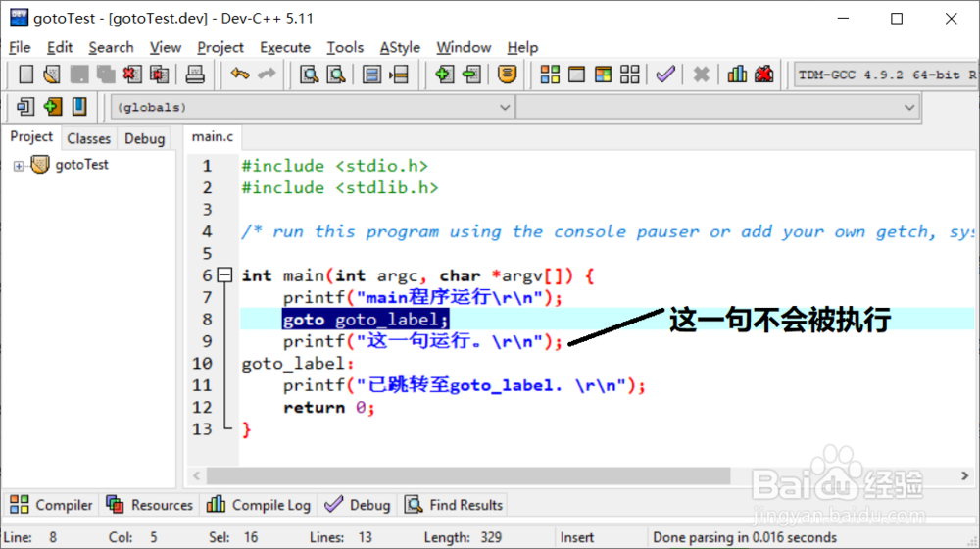Click the Save file toolbar icon
This screenshot has height=549, width=980.
(78, 75)
